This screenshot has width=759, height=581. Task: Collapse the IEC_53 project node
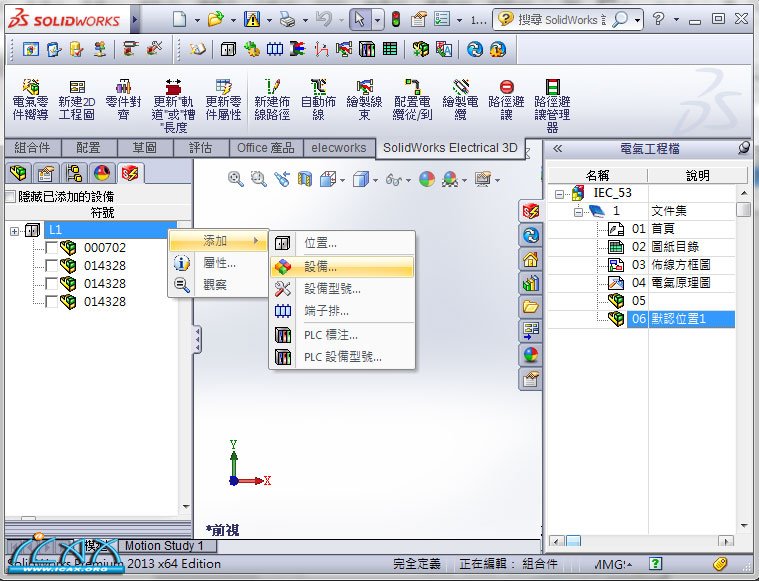[559, 194]
